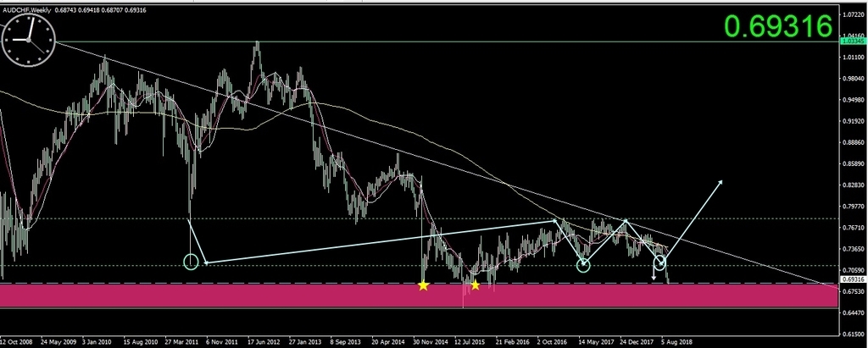Click the 24 May 2009 date label
The width and height of the screenshot is (868, 348).
[58, 342]
